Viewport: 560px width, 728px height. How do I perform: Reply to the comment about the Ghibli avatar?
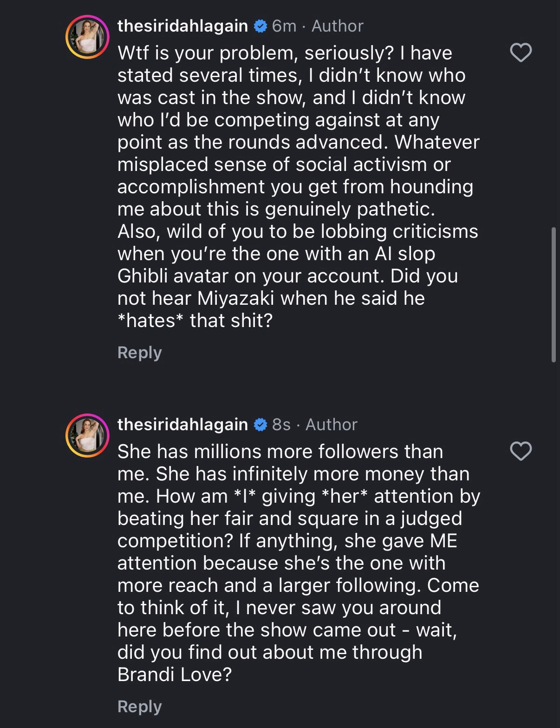[139, 353]
